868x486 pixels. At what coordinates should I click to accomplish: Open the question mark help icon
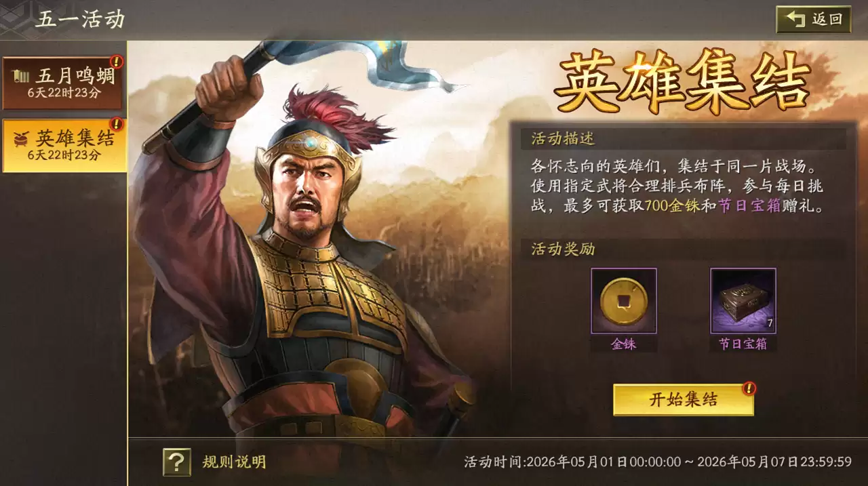(x=176, y=462)
